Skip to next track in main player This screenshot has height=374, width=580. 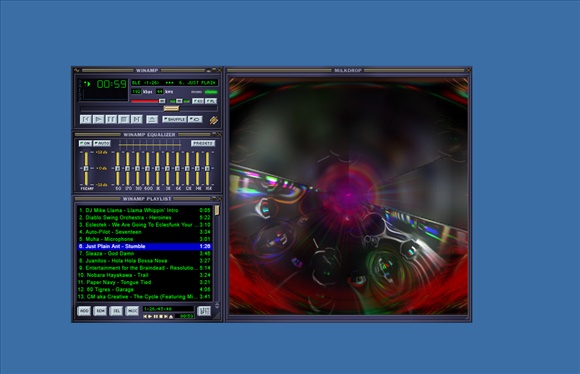136,119
